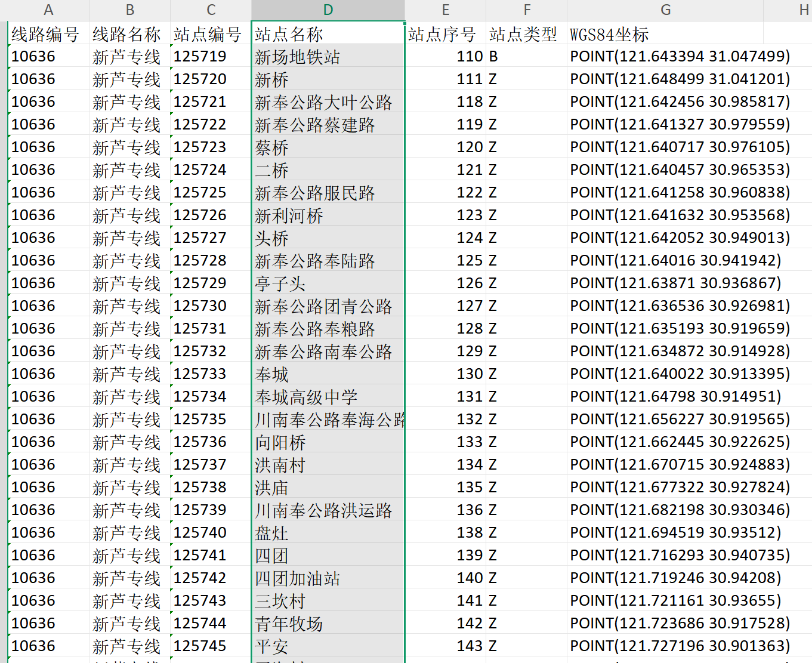The width and height of the screenshot is (812, 663).
Task: Select cell 川南奉公路奉海公路
Action: [328, 419]
